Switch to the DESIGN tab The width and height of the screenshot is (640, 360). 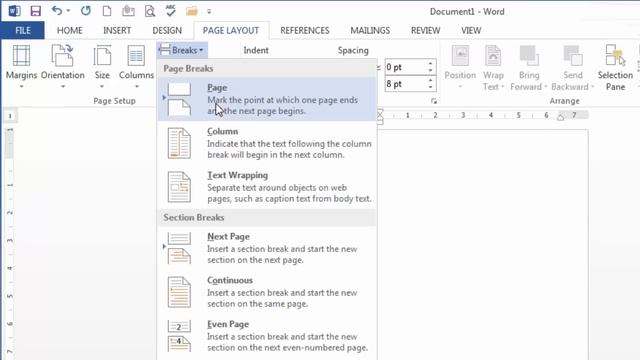(167, 31)
